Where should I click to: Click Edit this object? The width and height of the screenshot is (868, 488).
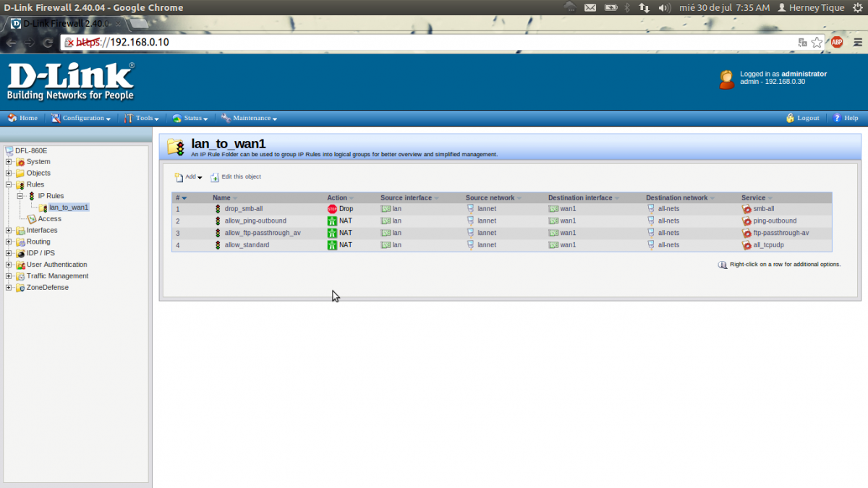pyautogui.click(x=236, y=177)
